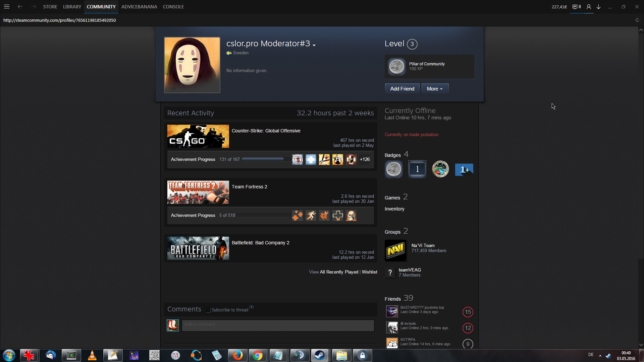The image size is (644, 362).
Task: Go back with the back arrow
Action: pos(20,7)
